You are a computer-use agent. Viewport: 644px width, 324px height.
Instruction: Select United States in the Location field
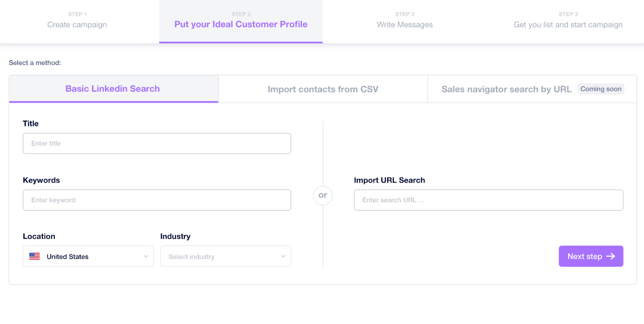(x=68, y=256)
